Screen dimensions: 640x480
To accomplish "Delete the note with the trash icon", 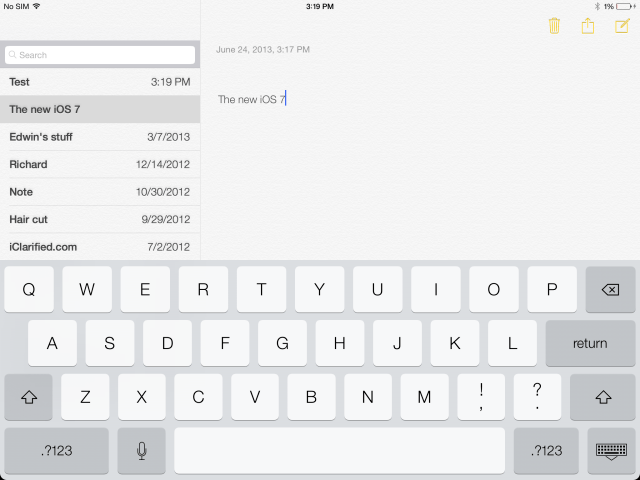I will [x=554, y=26].
